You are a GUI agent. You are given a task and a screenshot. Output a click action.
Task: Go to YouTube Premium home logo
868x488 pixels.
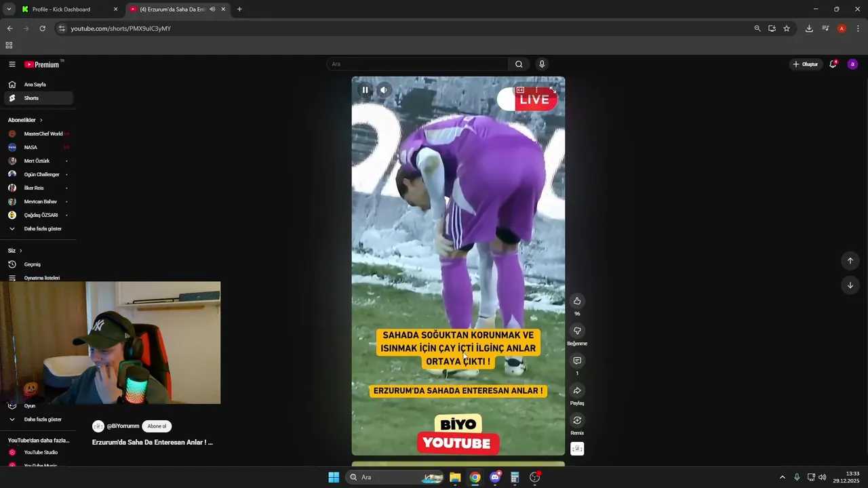(x=41, y=64)
